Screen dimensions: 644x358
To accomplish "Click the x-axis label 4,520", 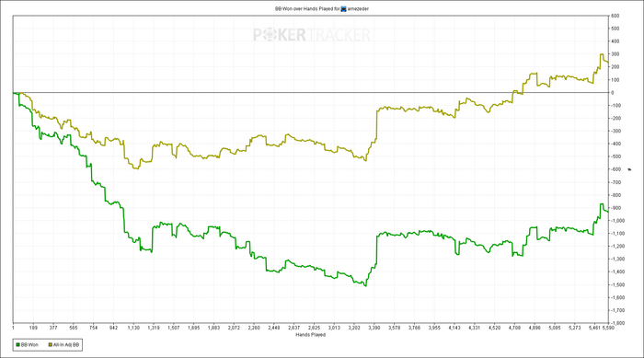I will coord(495,328).
